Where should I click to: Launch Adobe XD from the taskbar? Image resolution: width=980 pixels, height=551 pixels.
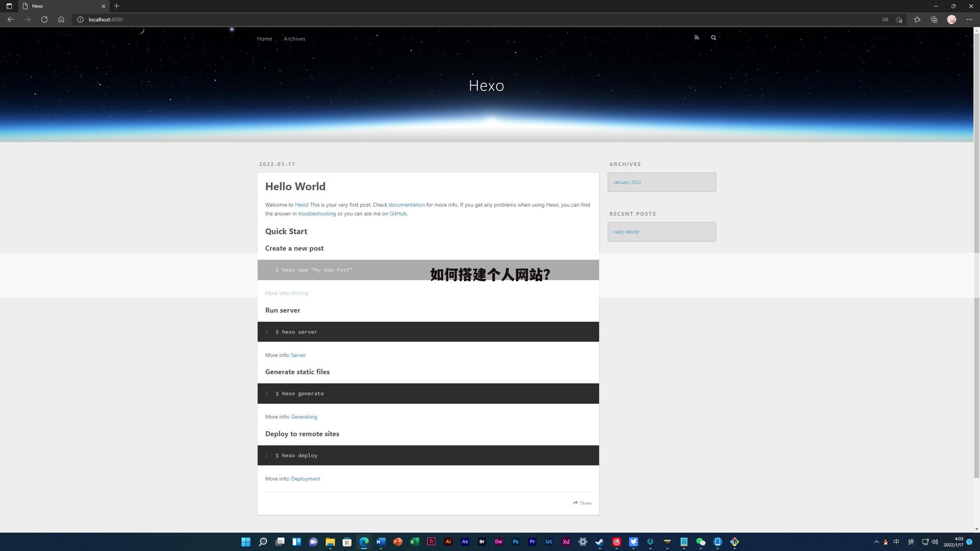(566, 542)
